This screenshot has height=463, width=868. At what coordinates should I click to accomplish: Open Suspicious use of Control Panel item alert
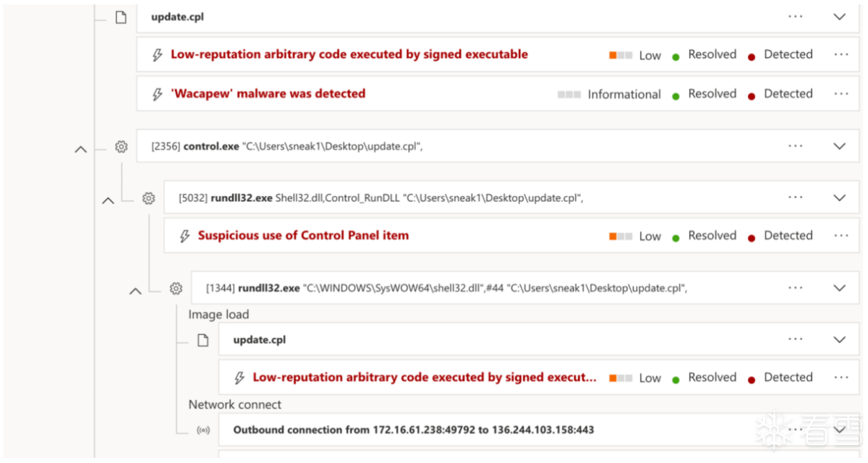pyautogui.click(x=303, y=236)
